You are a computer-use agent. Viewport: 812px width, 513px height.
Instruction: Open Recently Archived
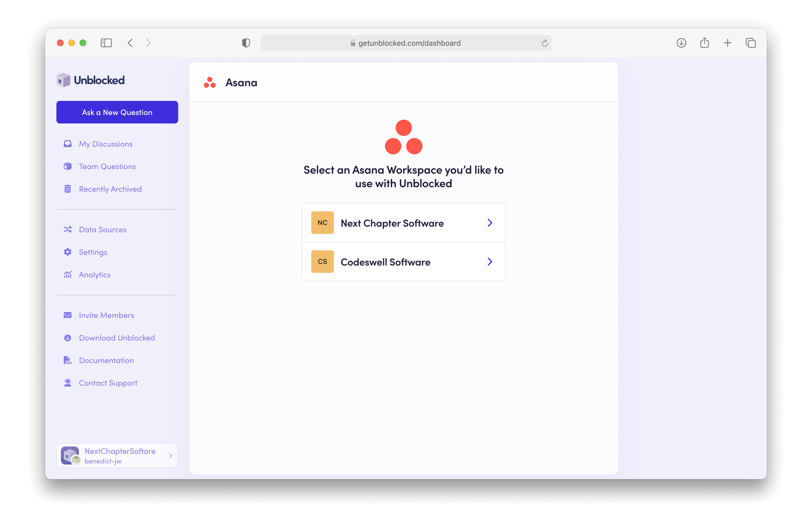(x=110, y=189)
